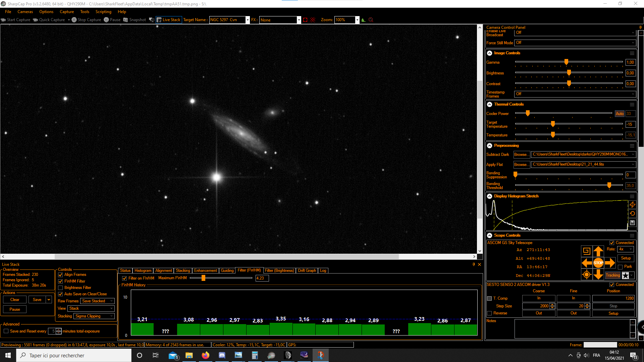
Task: Open the Target Name dropdown
Action: [x=248, y=20]
